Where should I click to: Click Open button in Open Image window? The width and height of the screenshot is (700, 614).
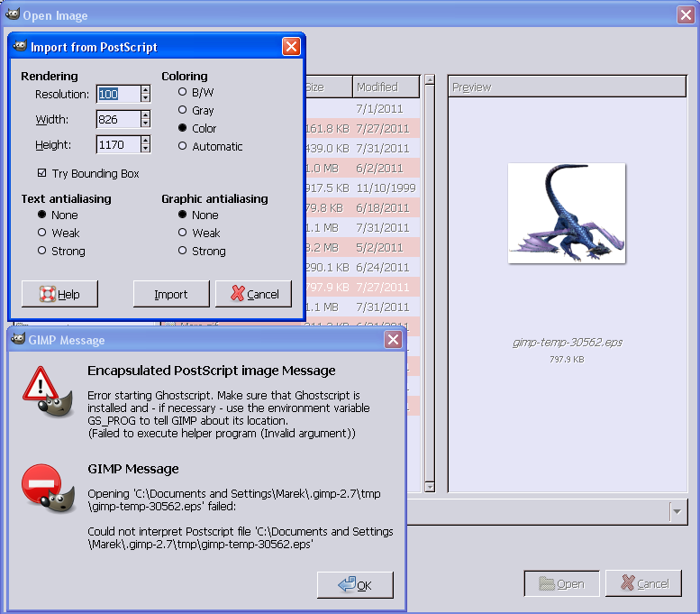click(561, 583)
